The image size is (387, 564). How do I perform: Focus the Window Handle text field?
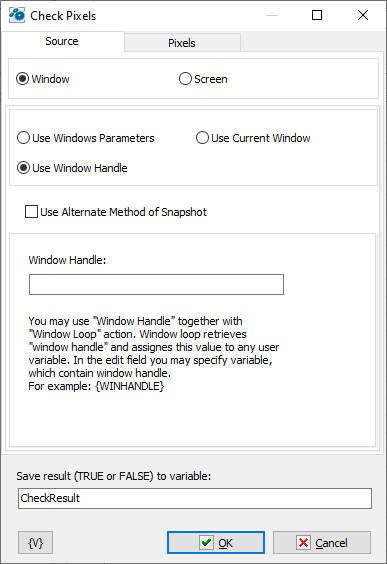tap(156, 285)
